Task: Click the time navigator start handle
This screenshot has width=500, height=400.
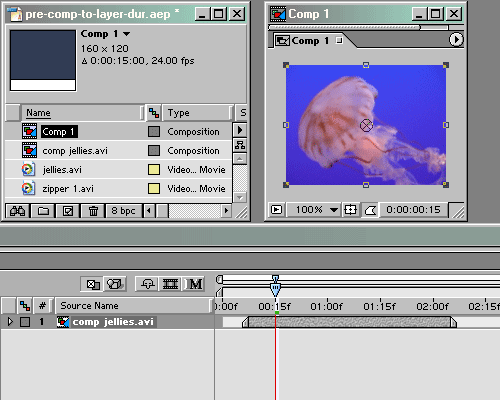Action: point(219,279)
